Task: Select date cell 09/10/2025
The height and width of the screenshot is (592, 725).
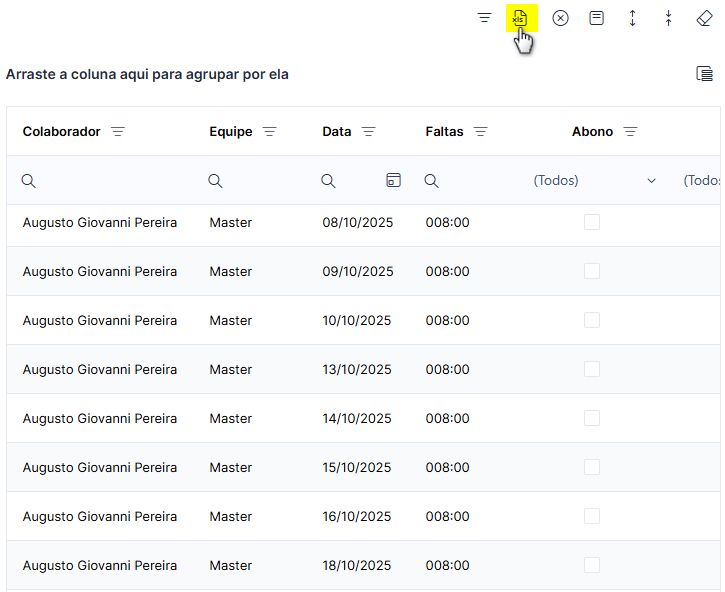Action: pos(357,271)
